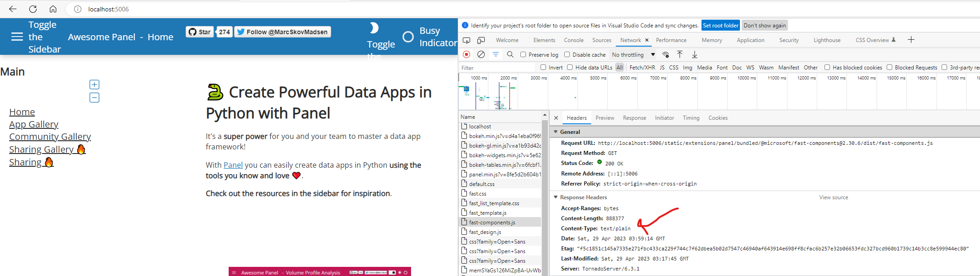
Task: Check the Invert filter checkbox
Action: (543, 67)
